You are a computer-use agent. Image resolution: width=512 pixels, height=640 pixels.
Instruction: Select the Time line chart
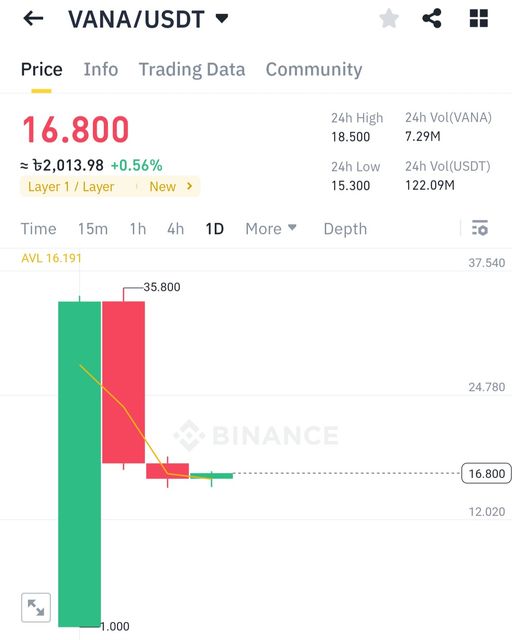coord(38,229)
